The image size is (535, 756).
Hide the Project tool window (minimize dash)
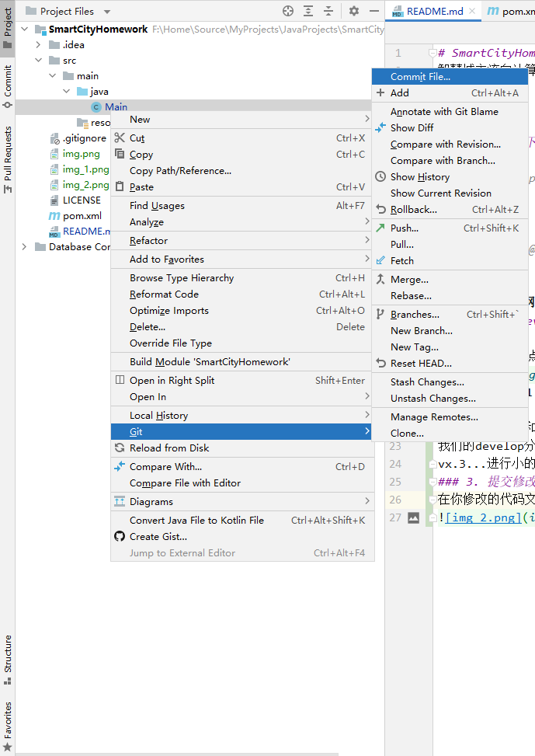coord(374,11)
